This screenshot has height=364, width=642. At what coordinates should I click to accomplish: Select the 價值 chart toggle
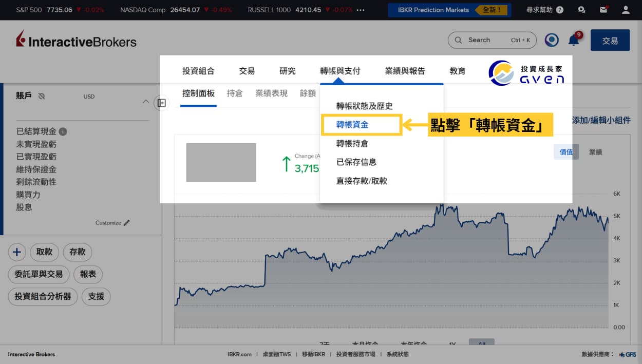pos(566,152)
